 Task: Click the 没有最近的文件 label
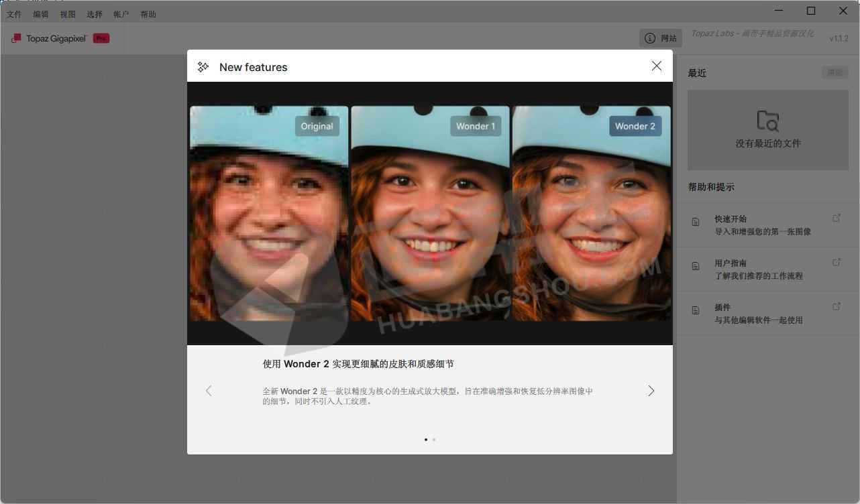point(768,143)
